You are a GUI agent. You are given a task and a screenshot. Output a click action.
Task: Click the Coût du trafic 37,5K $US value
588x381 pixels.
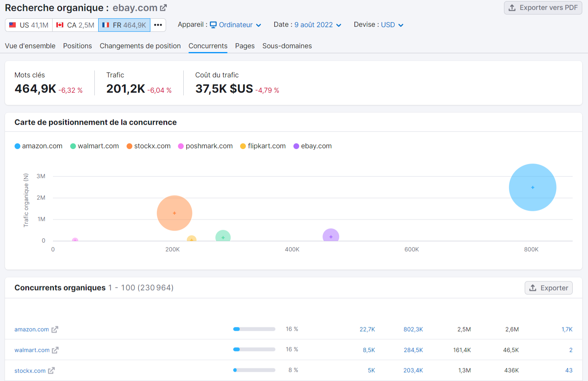(224, 89)
